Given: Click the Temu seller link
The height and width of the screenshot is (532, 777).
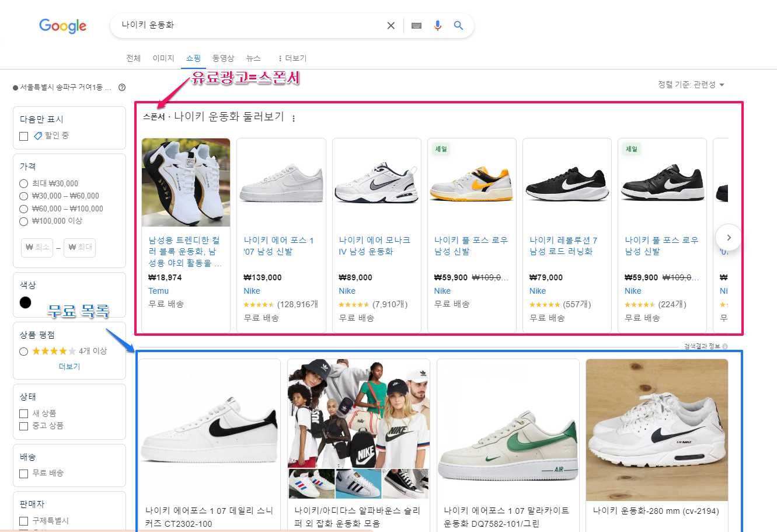Looking at the screenshot, I should coord(158,291).
